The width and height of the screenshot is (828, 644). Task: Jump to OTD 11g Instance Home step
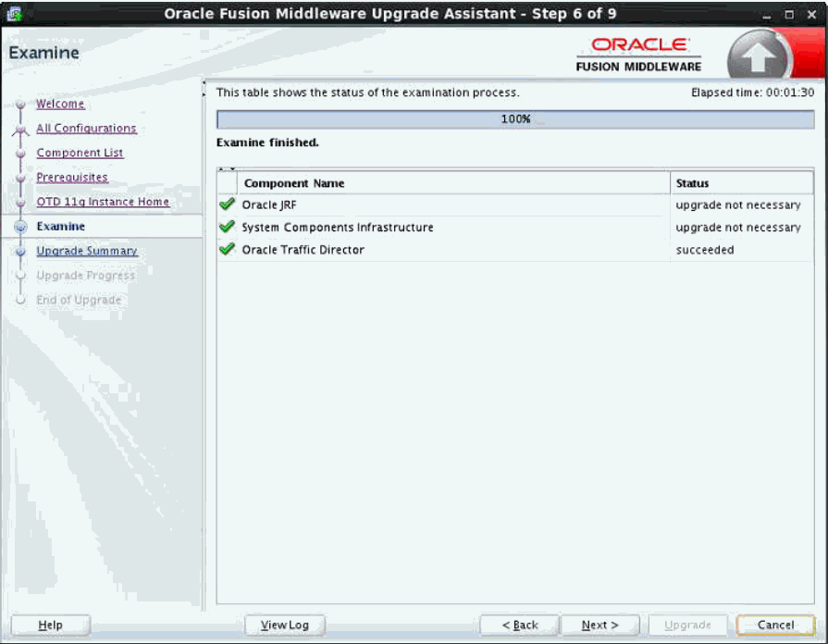pyautogui.click(x=103, y=202)
